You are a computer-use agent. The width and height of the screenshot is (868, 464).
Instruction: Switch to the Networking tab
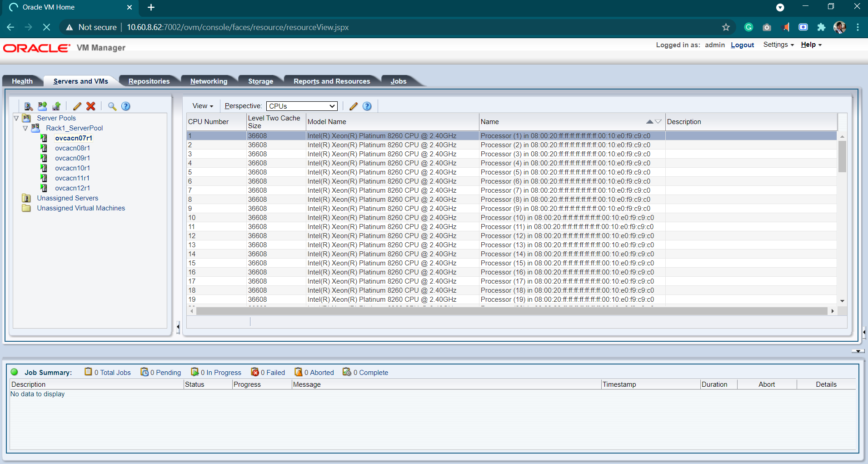click(x=209, y=81)
